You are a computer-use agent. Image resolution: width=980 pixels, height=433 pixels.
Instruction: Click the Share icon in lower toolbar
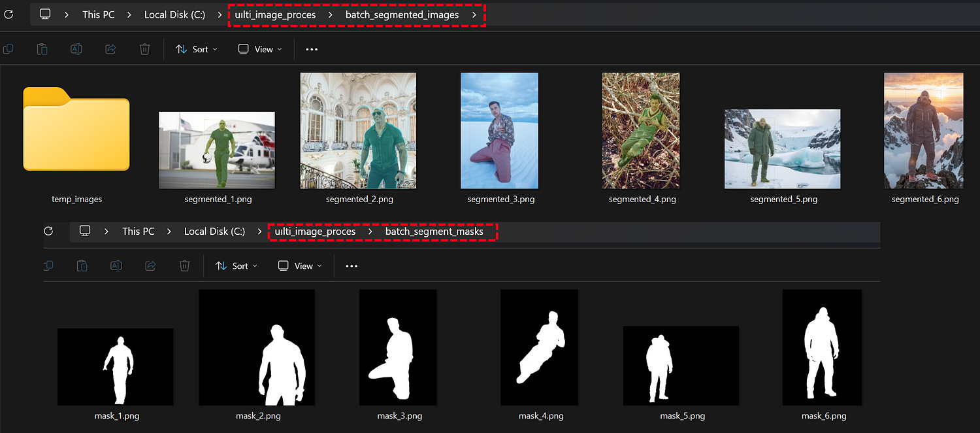pyautogui.click(x=150, y=266)
